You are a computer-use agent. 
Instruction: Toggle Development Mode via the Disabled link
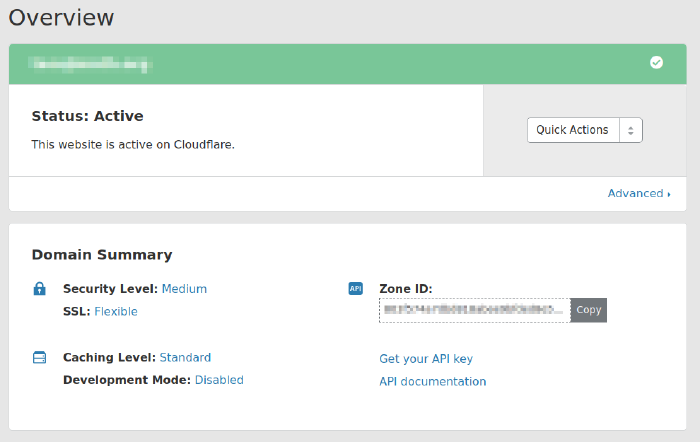[x=219, y=380]
